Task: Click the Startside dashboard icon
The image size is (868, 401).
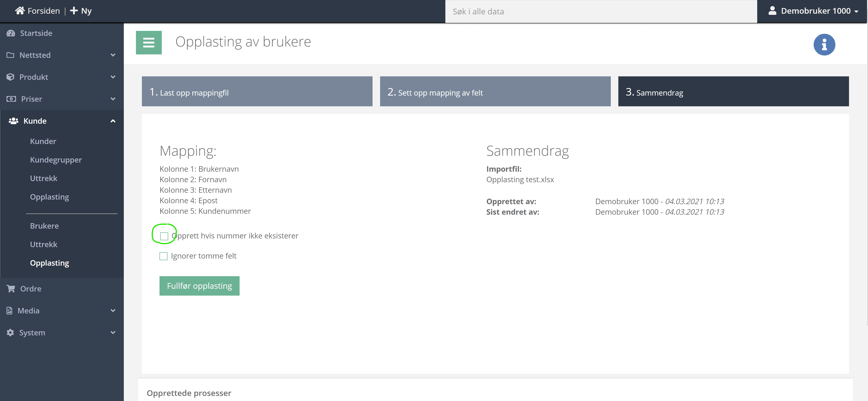Action: tap(11, 33)
